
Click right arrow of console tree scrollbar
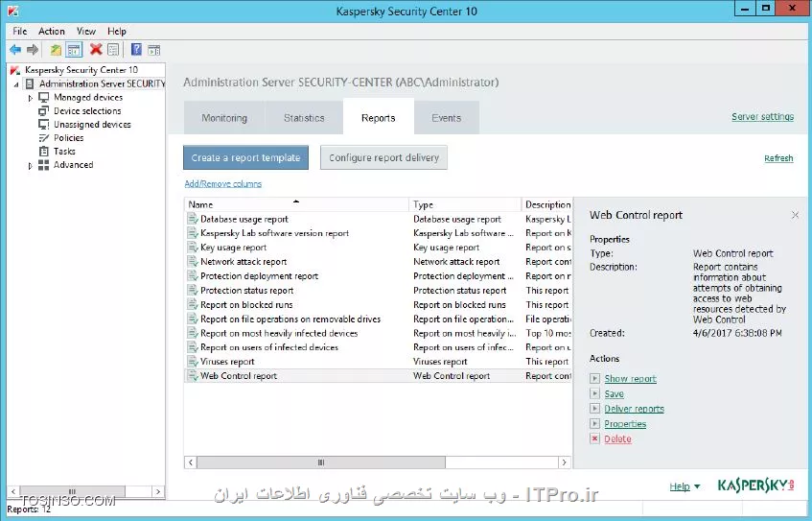coord(158,491)
